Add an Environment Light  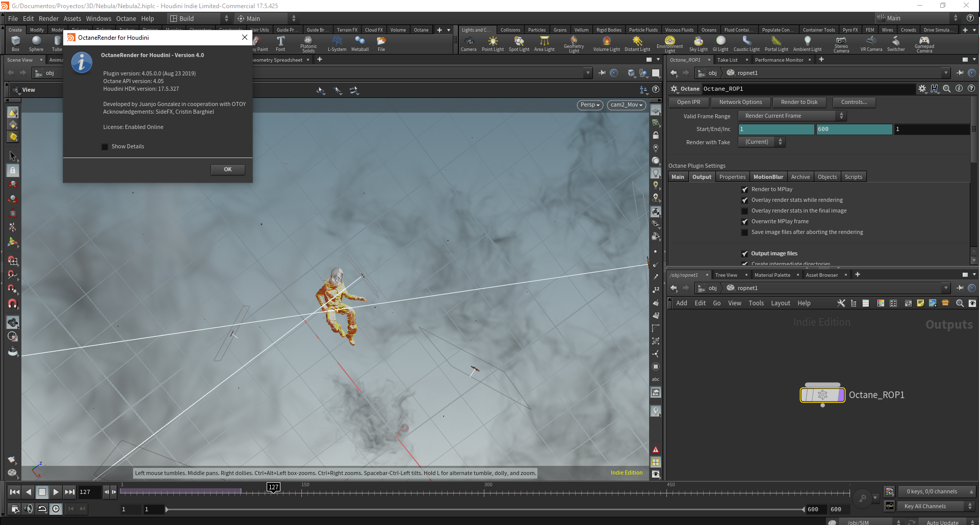tap(670, 44)
